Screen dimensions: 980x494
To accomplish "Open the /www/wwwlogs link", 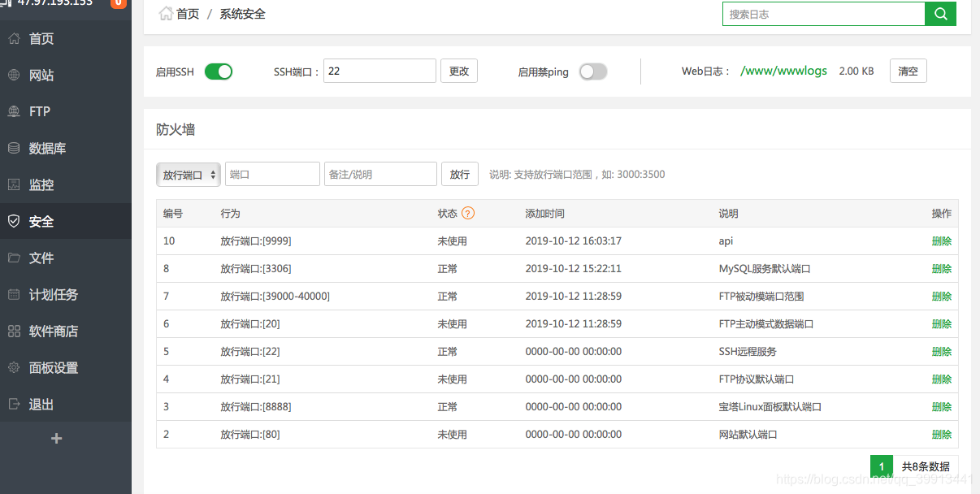I will pyautogui.click(x=783, y=71).
